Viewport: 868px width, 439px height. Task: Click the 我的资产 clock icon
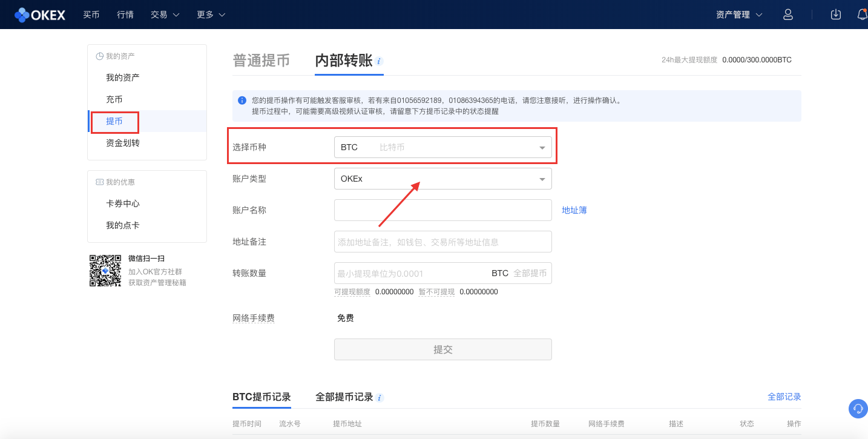click(x=99, y=55)
